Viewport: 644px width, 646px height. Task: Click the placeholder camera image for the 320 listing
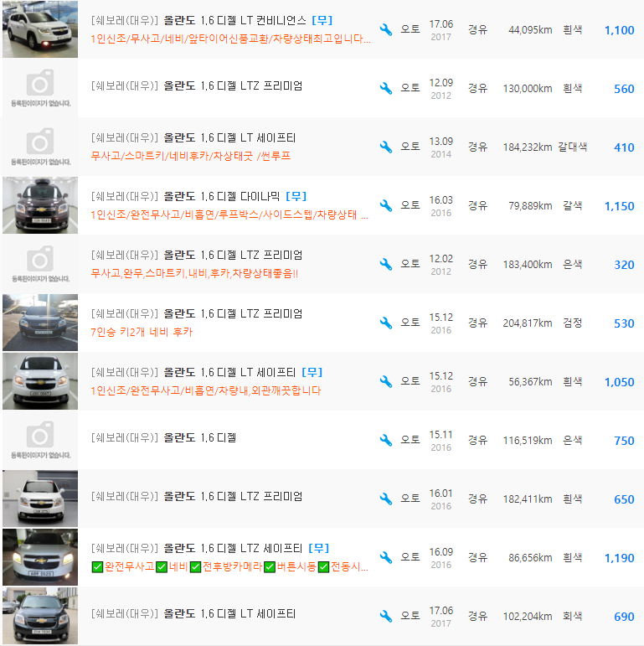[40, 264]
